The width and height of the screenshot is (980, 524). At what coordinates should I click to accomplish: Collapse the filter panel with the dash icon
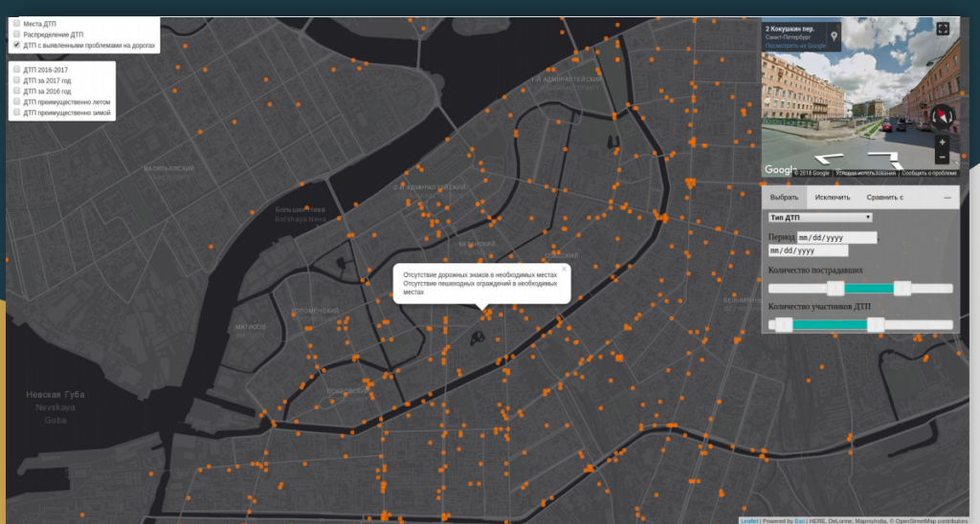point(947,197)
